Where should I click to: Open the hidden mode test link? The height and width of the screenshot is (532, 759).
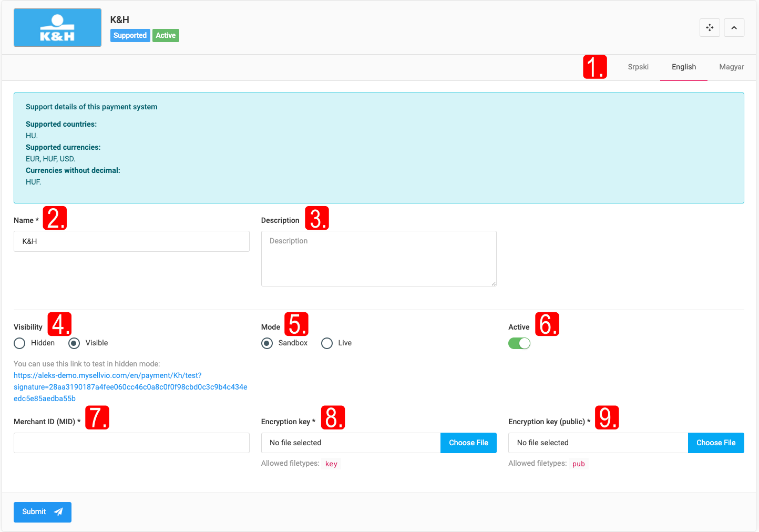coord(130,387)
